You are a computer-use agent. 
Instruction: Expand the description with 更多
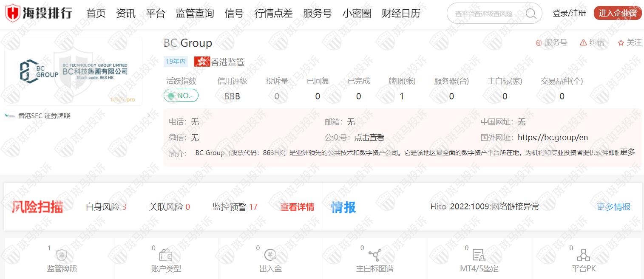click(627, 152)
